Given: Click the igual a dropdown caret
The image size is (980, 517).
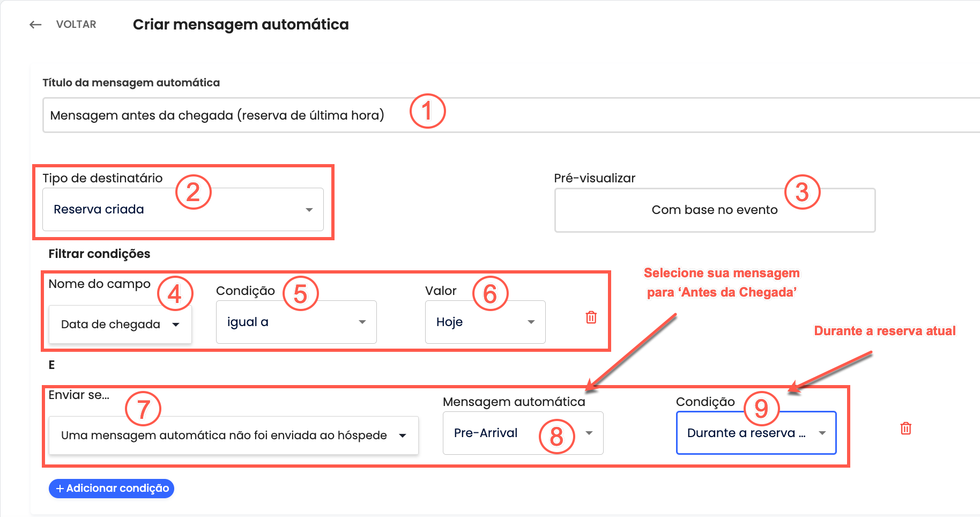Looking at the screenshot, I should coord(362,322).
